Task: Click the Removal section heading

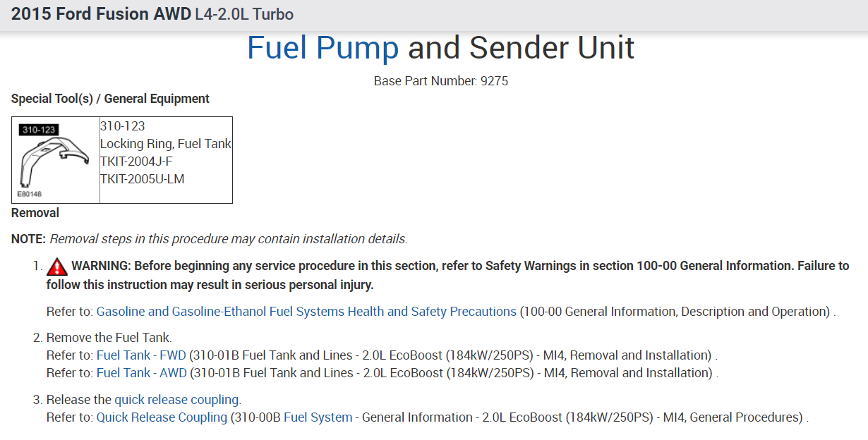Action: tap(35, 213)
